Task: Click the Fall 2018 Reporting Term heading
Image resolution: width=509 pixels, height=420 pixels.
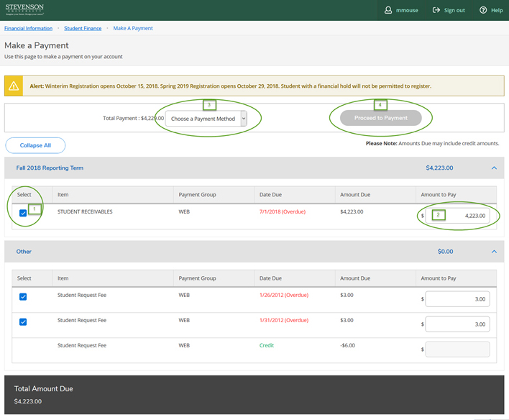Action: click(x=50, y=168)
